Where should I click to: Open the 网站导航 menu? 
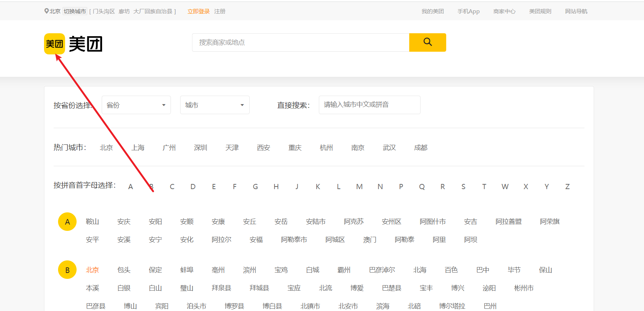[576, 11]
